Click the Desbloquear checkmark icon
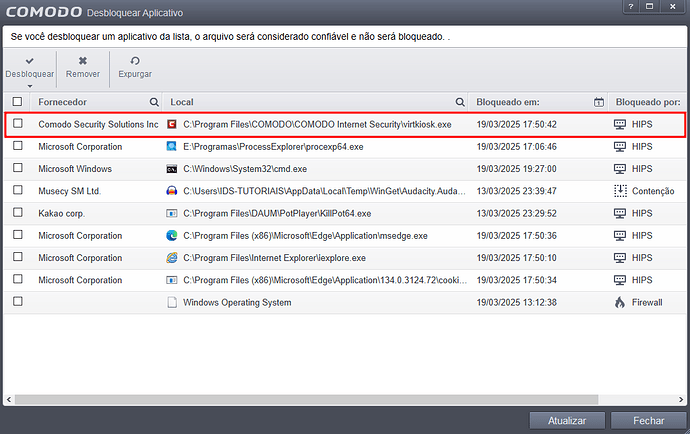This screenshot has width=690, height=434. (x=29, y=61)
